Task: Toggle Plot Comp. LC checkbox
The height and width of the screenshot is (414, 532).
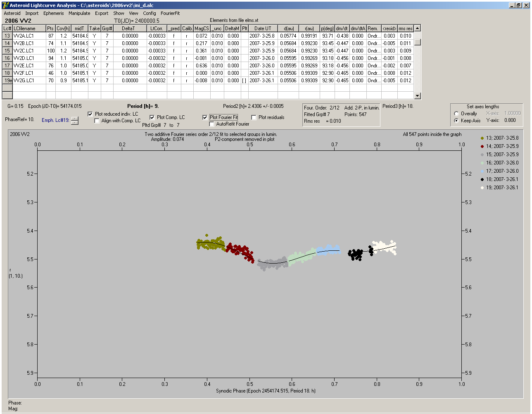Action: click(152, 117)
